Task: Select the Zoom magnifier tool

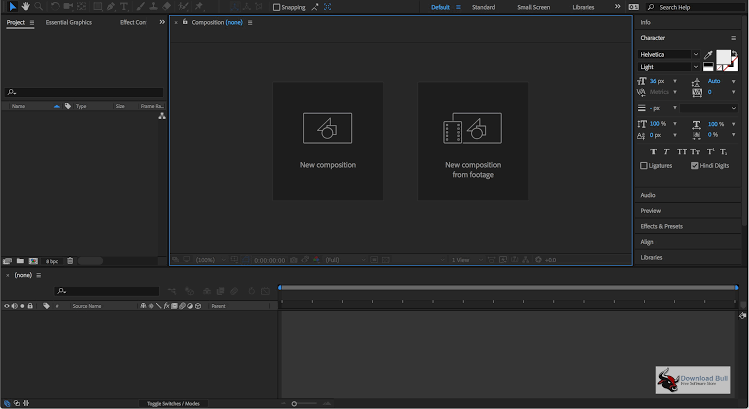Action: point(39,7)
